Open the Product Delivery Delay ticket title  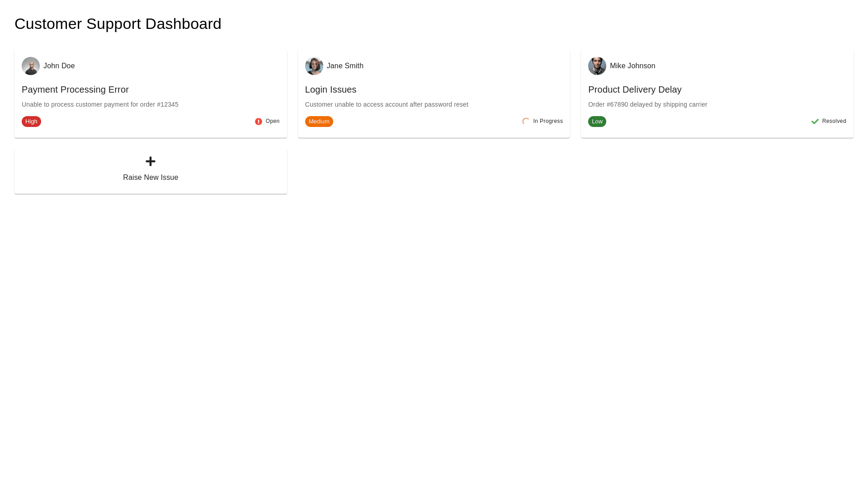634,89
